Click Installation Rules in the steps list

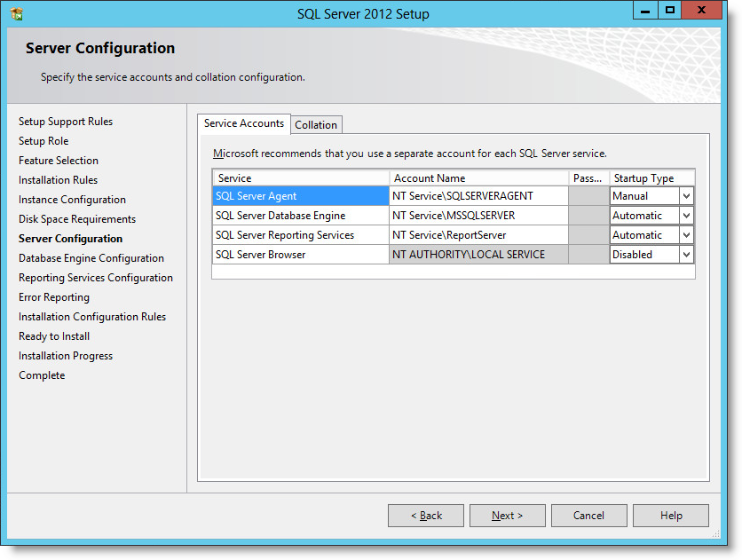coord(59,180)
